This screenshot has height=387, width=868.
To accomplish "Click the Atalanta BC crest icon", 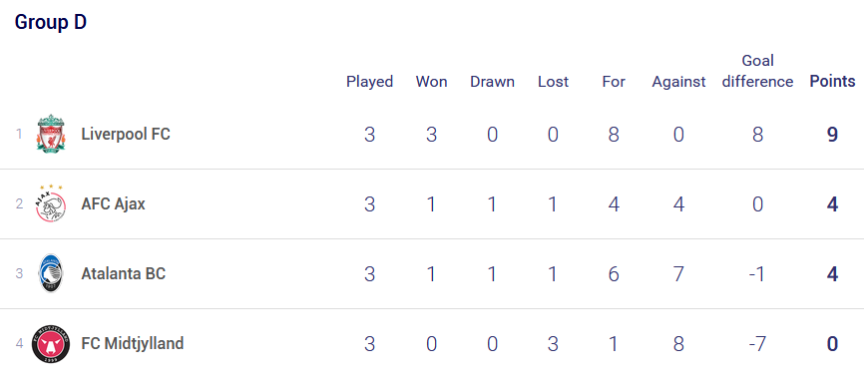I will (51, 273).
